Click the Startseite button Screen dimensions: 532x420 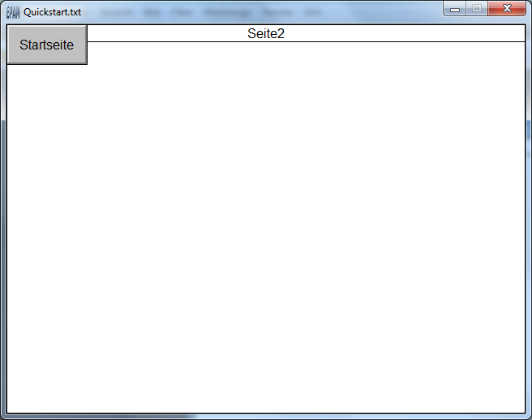tap(47, 45)
